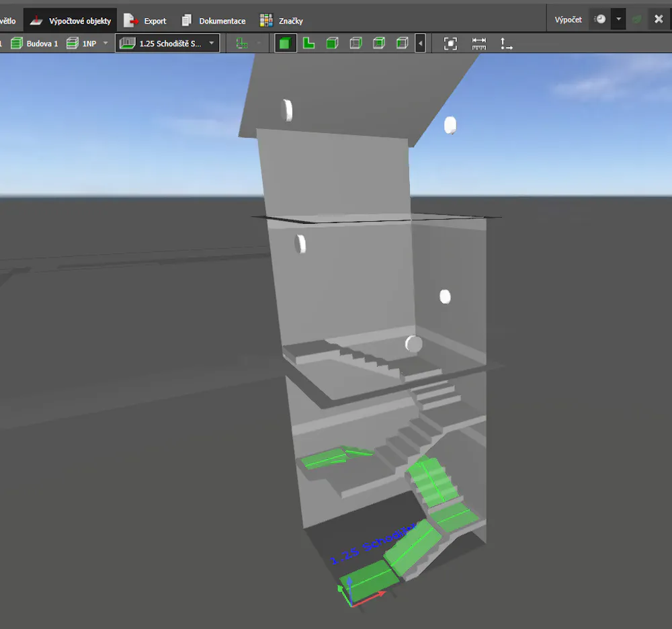
Task: Select Budova 1 in the breadcrumb
Action: (34, 43)
